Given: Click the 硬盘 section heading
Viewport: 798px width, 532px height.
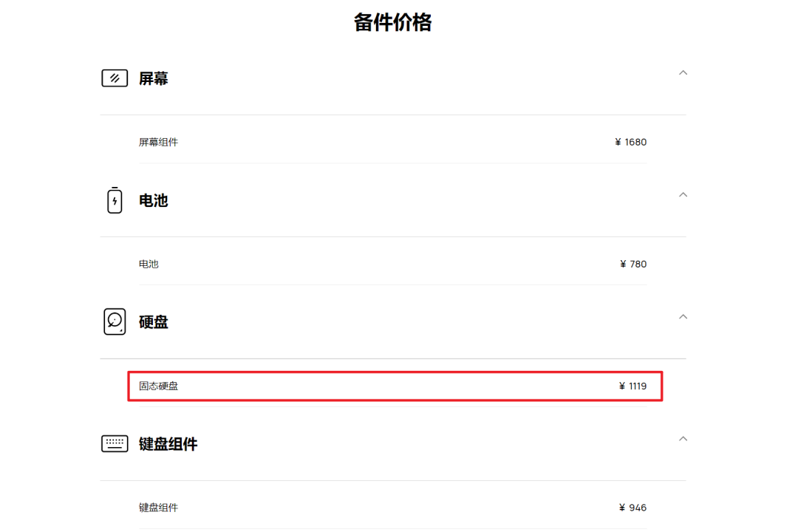Looking at the screenshot, I should [x=154, y=322].
